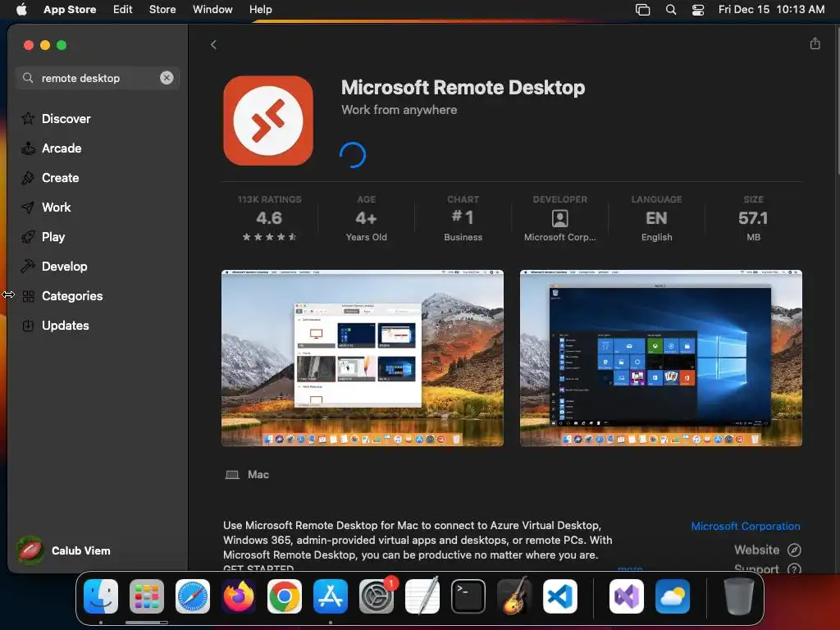840x630 pixels.
Task: Open Spotlight search in menu bar
Action: point(671,10)
